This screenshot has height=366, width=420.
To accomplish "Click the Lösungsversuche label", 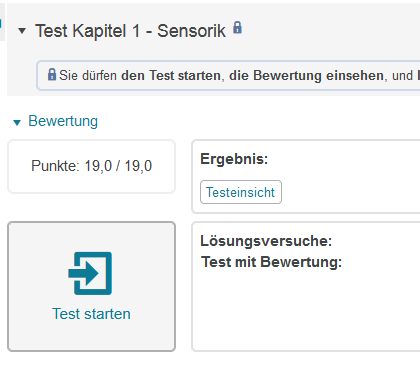I will (266, 241).
